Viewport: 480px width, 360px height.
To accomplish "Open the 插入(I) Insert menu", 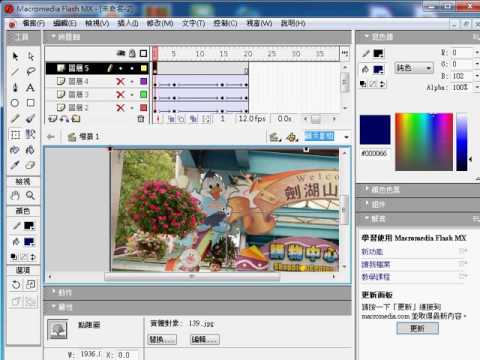I will (x=128, y=23).
